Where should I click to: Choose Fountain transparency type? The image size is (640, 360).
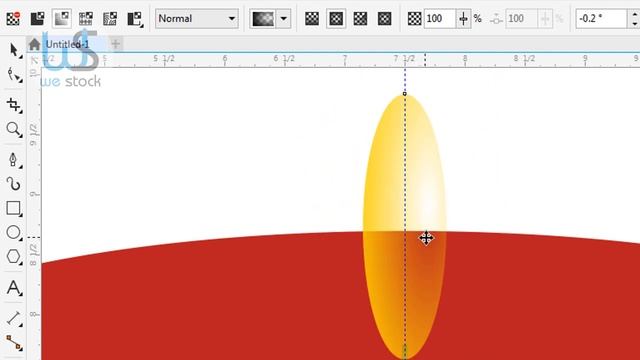tap(62, 19)
